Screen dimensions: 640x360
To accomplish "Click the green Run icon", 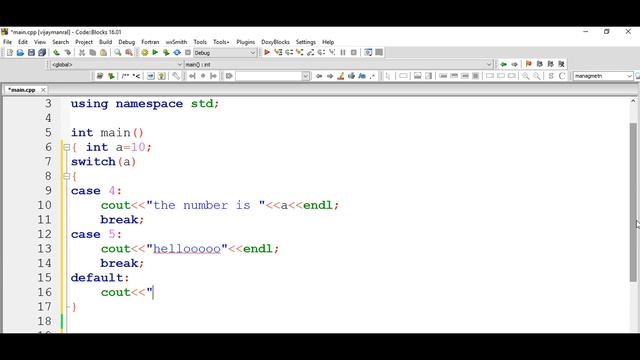I will [155, 53].
